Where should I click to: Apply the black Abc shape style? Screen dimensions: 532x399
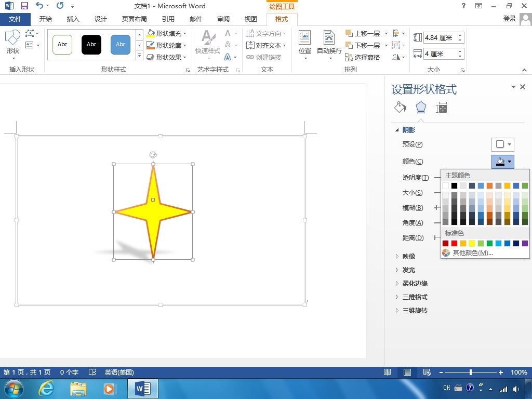tap(91, 45)
